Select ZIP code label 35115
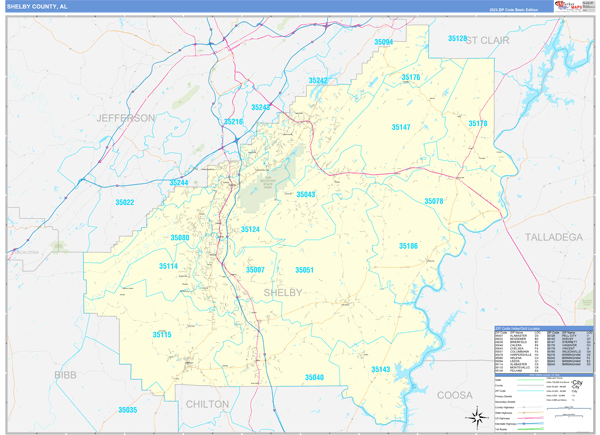 tap(162, 335)
